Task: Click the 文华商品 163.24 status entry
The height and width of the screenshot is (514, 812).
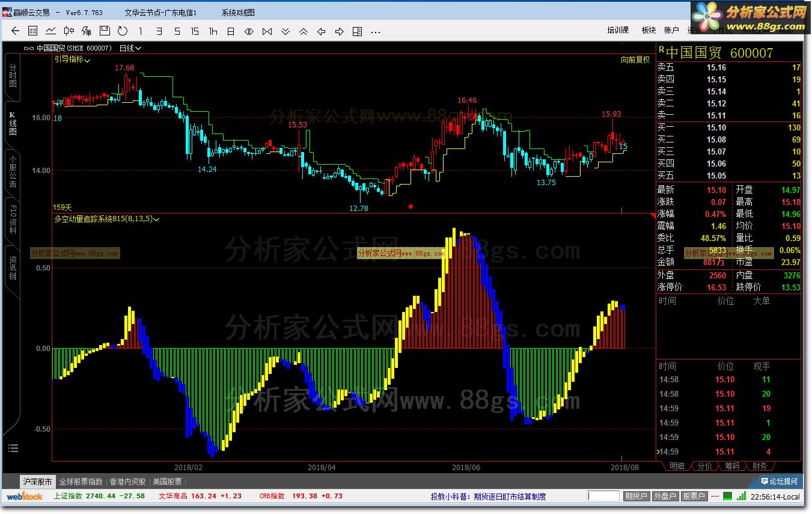Action: pos(200,496)
